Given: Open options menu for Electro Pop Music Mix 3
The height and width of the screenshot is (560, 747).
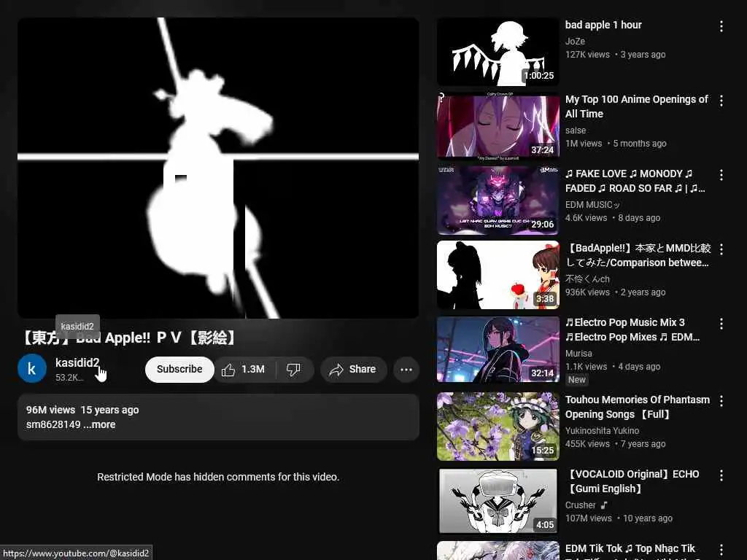Looking at the screenshot, I should tap(721, 323).
